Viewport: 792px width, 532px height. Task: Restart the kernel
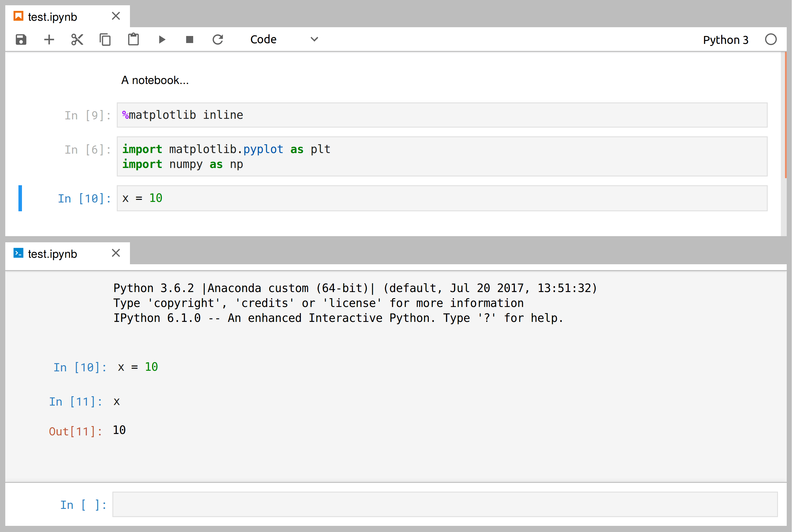[218, 39]
